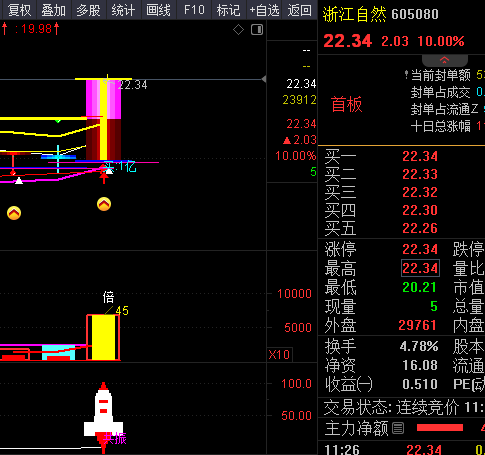Click the small pin icon beside 当前封单额
485x455 pixels.
[x=406, y=75]
